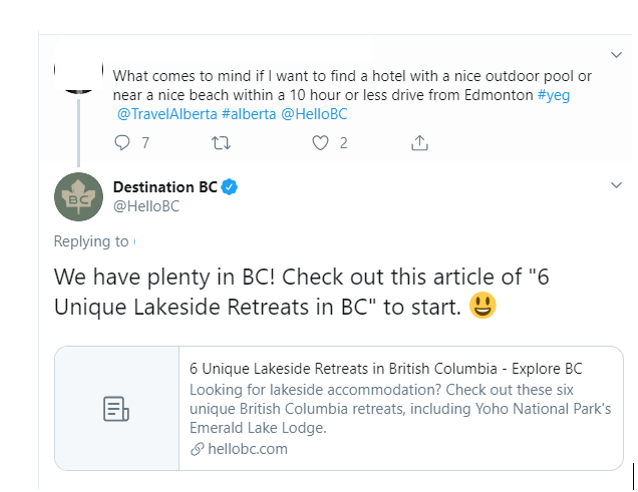Click the share upload icon
Viewport: 638px width, 492px height.
click(419, 143)
